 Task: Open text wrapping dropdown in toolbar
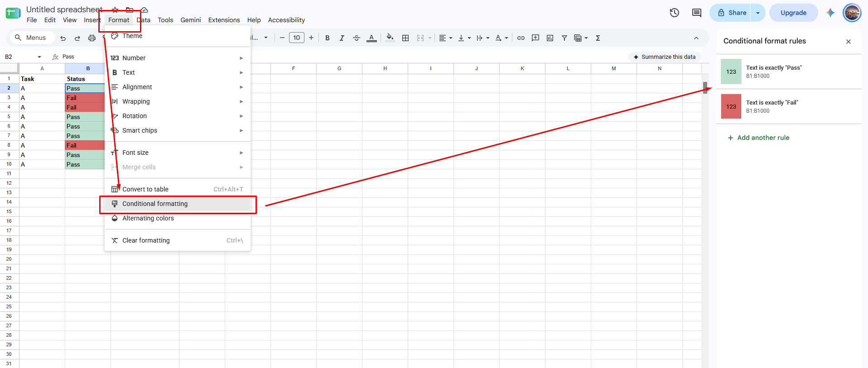(483, 38)
